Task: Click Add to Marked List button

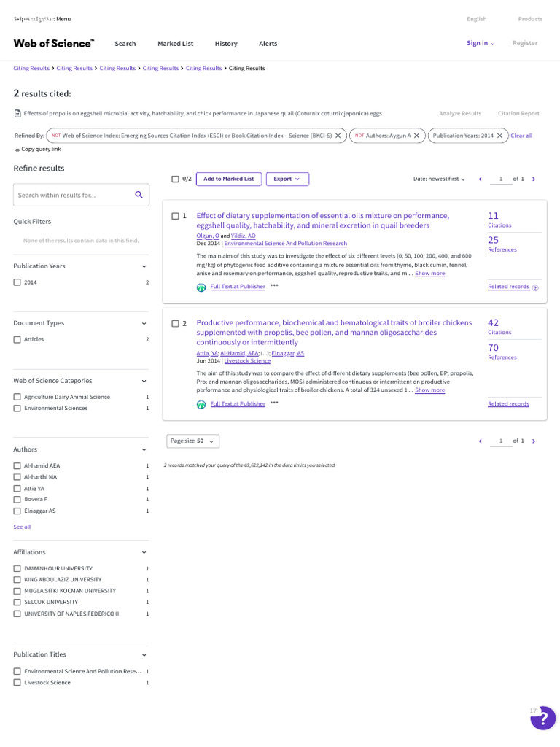Action: click(228, 179)
